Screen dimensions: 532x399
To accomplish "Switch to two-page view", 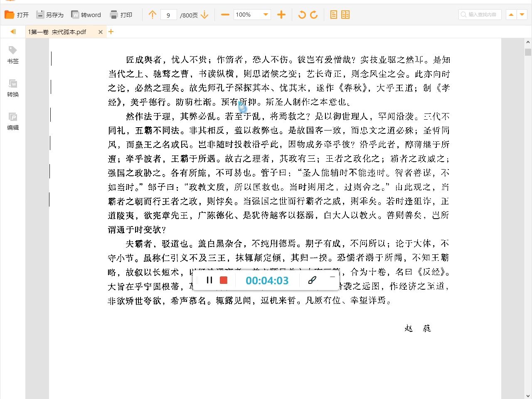I will [x=345, y=15].
